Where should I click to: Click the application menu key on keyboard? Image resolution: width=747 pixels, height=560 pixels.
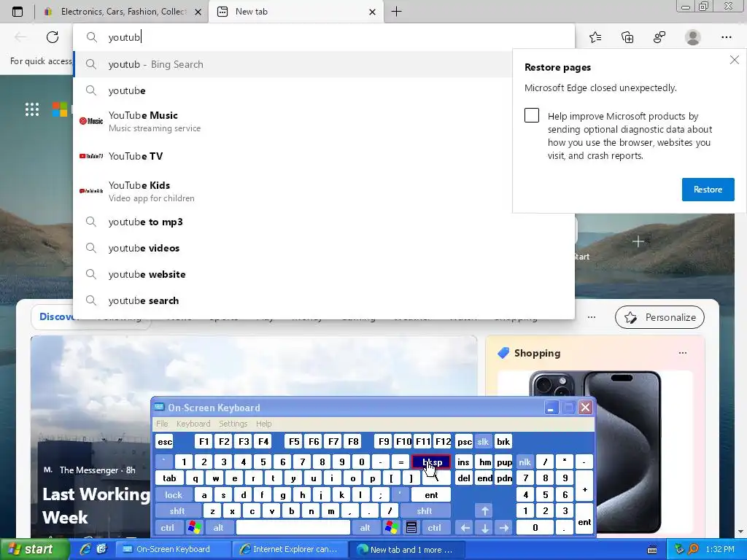[411, 528]
